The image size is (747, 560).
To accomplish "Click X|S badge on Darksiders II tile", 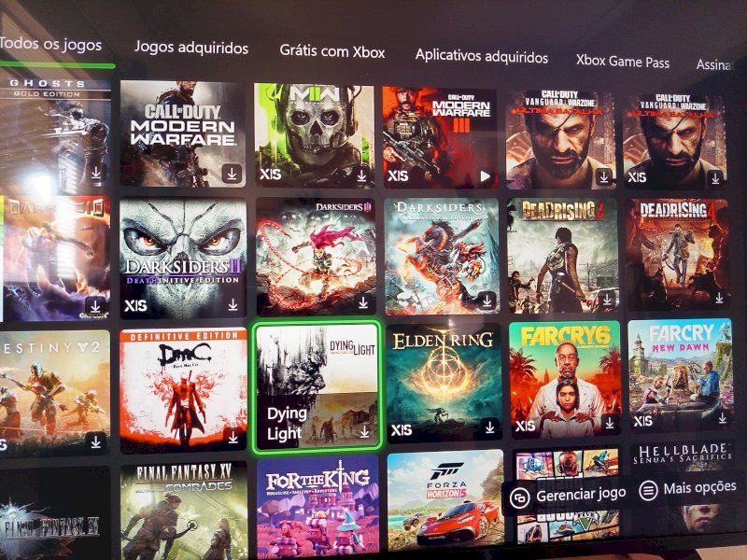I will [135, 305].
